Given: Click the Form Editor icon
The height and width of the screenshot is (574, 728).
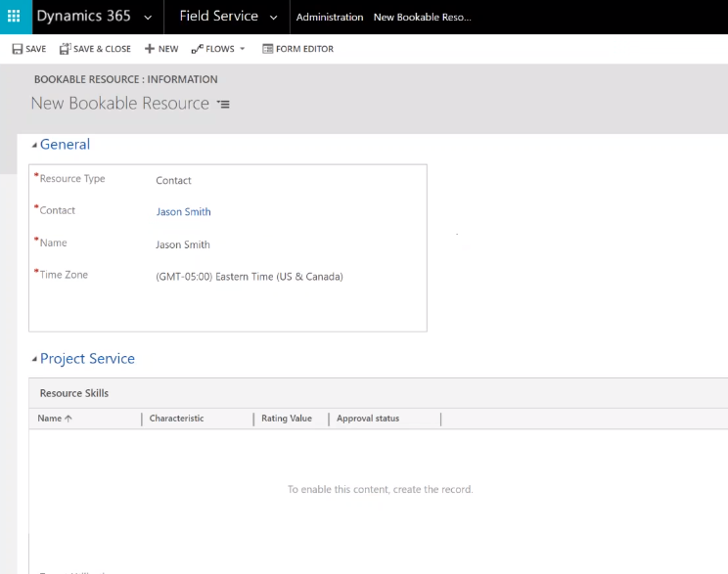Looking at the screenshot, I should [267, 49].
